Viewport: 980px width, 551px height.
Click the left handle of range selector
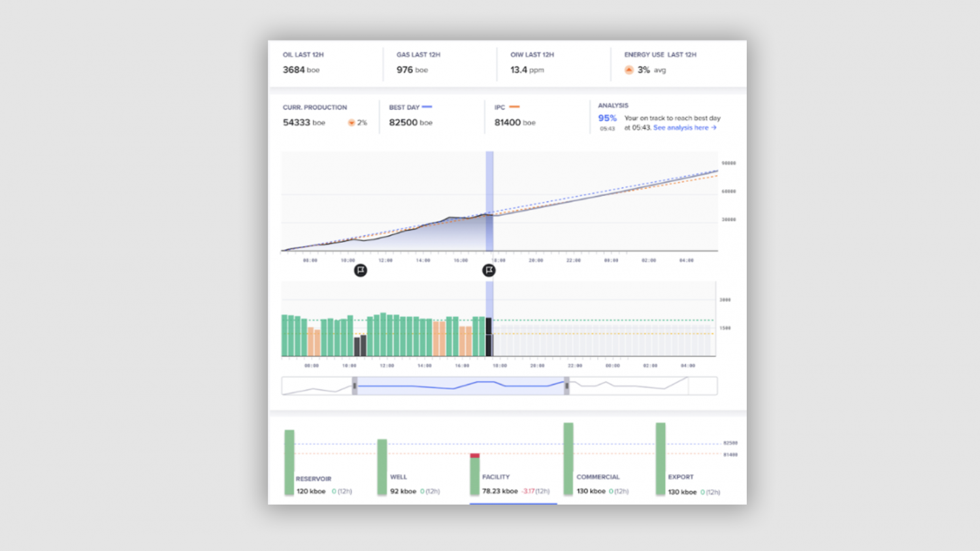[x=355, y=386]
